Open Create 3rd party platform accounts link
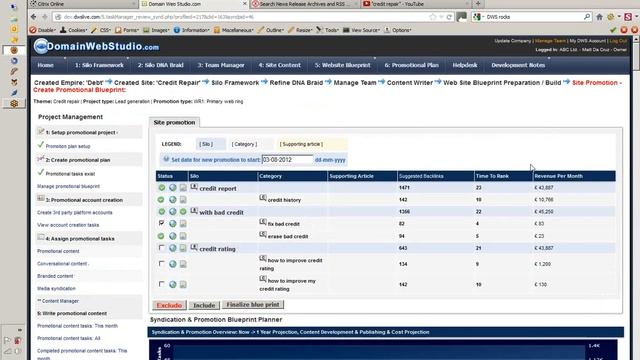This screenshot has width=640, height=360. tap(75, 213)
